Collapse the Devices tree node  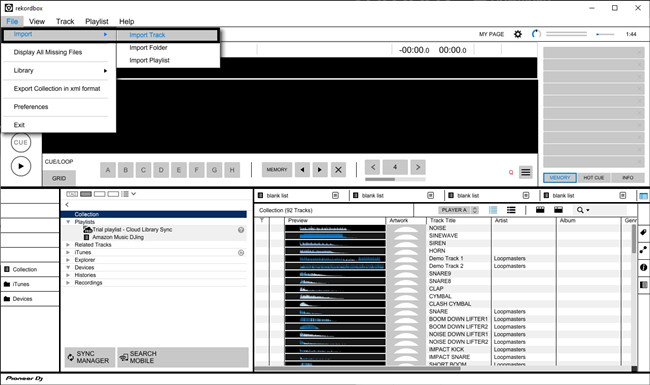pos(68,268)
